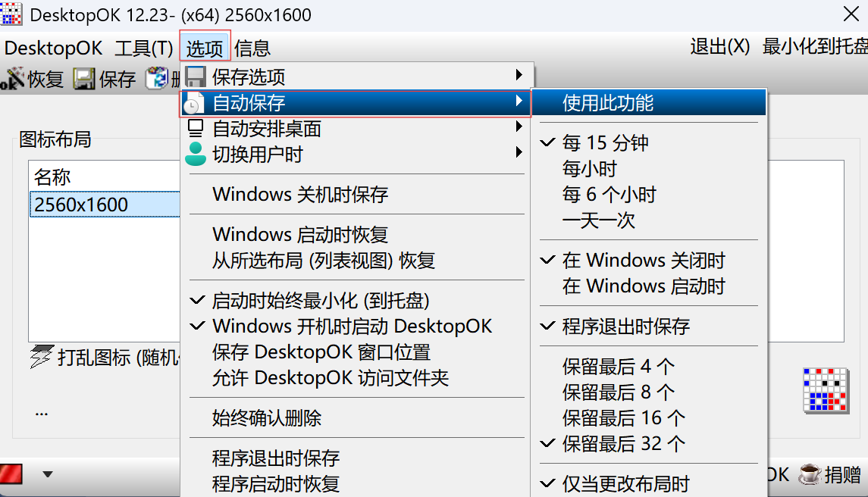This screenshot has height=497, width=868.
Task: Toggle 启动时始终最小化 (到托盘) option
Action: [321, 301]
